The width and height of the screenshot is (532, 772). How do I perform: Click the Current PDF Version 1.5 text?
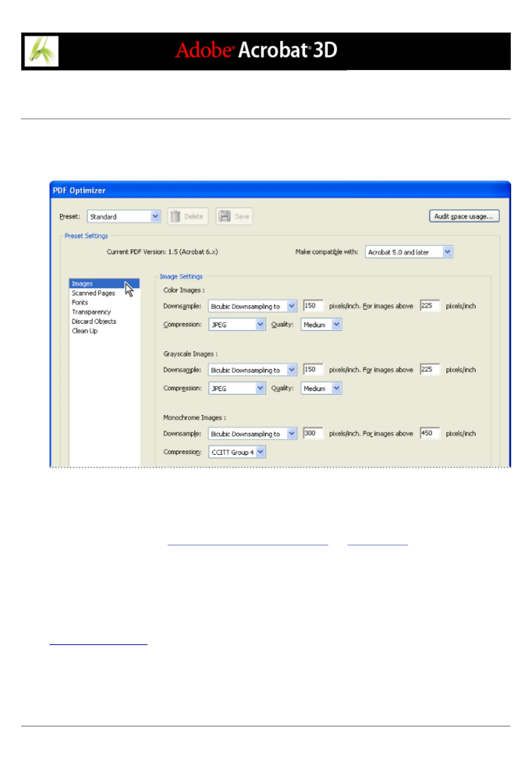[x=162, y=252]
